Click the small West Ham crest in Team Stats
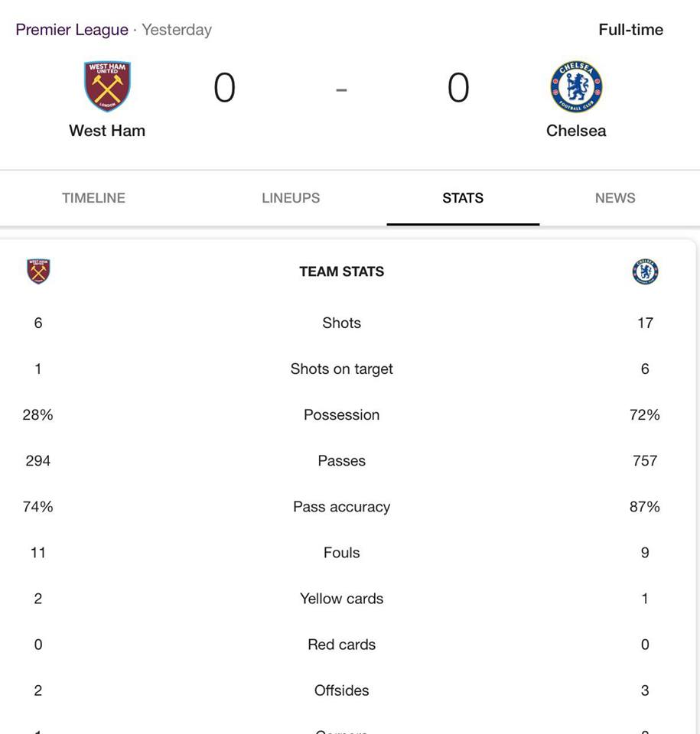This screenshot has height=734, width=700. 38,271
